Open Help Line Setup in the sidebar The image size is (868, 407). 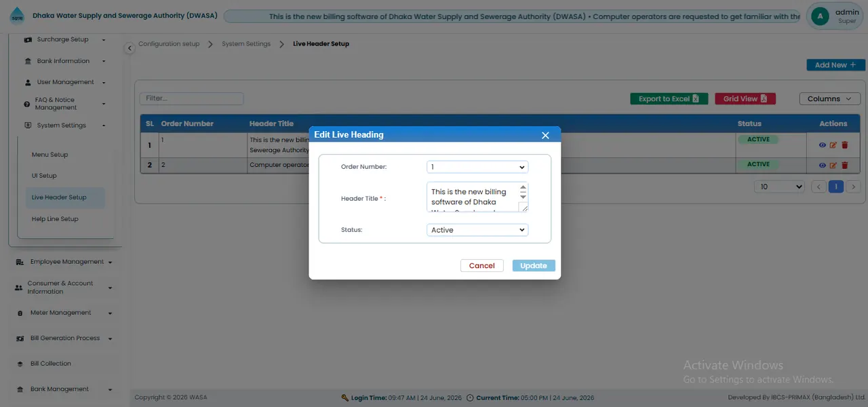[x=55, y=219]
